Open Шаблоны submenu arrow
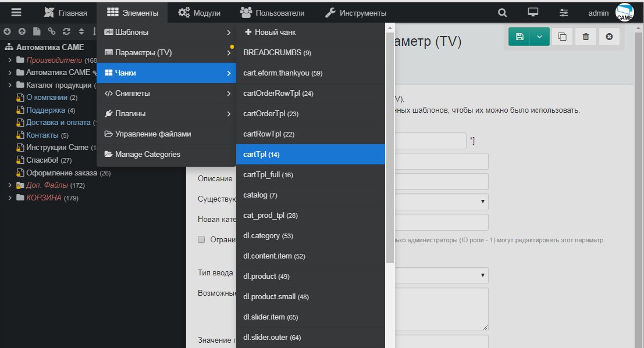644x348 pixels. click(229, 33)
